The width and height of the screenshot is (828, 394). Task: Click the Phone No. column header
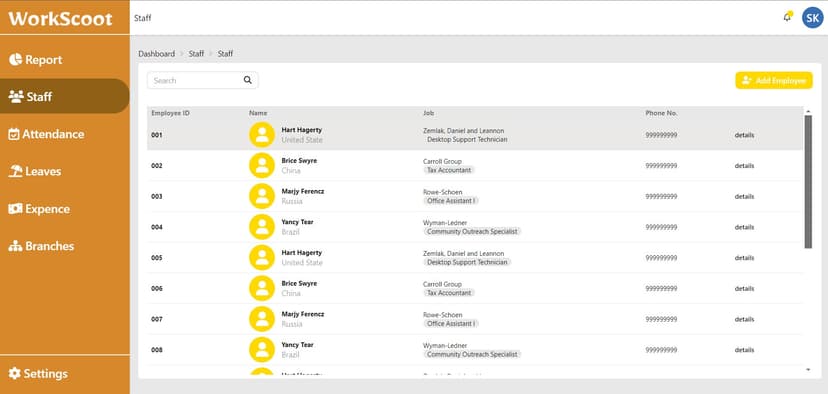point(661,113)
